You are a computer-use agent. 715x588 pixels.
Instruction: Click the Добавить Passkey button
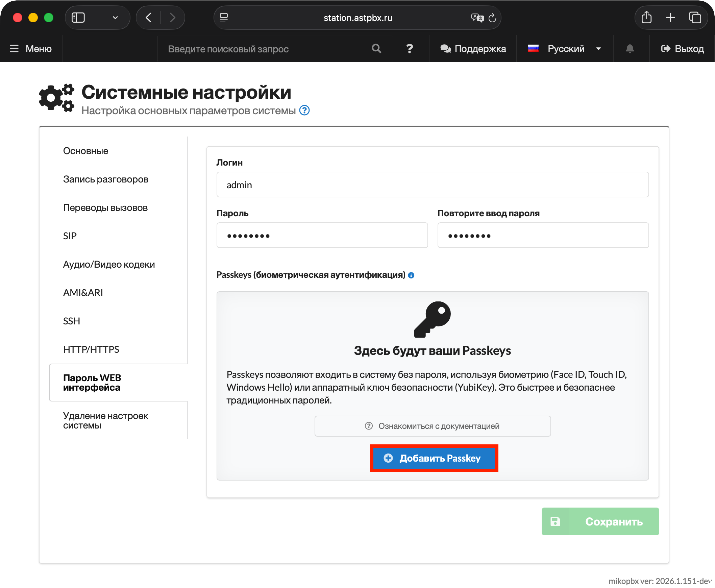(434, 458)
